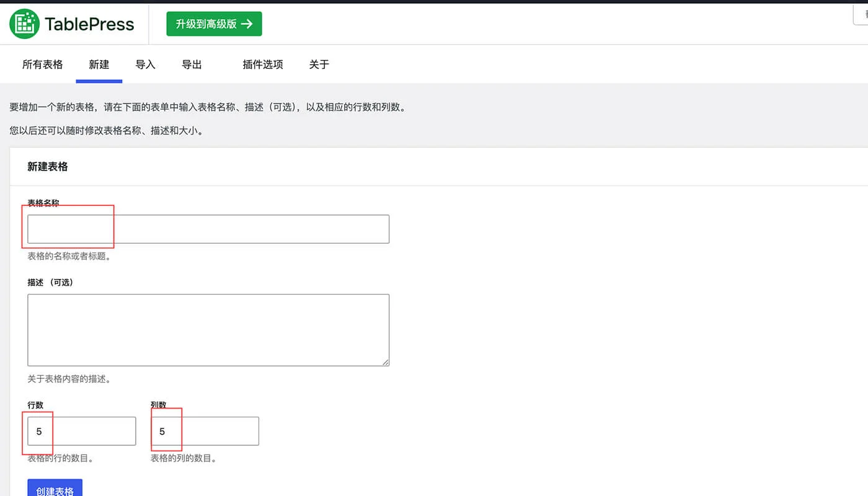Open the 插件选项 tab
This screenshot has height=496, width=868.
[x=262, y=64]
